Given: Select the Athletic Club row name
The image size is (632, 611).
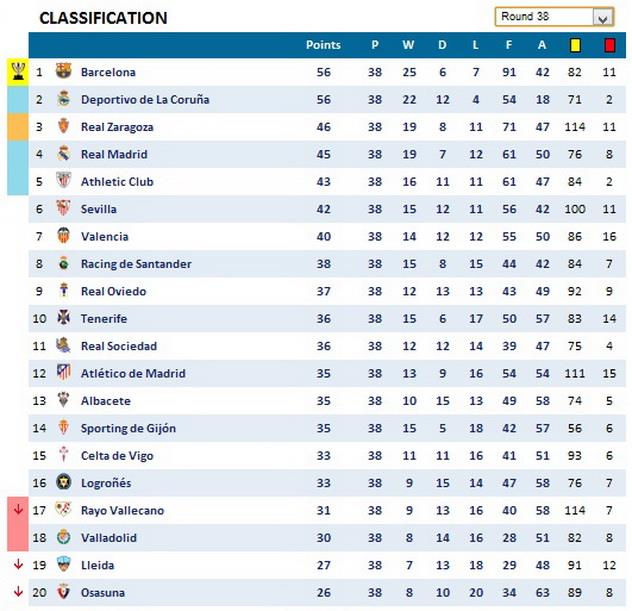Looking at the screenshot, I should click(114, 182).
